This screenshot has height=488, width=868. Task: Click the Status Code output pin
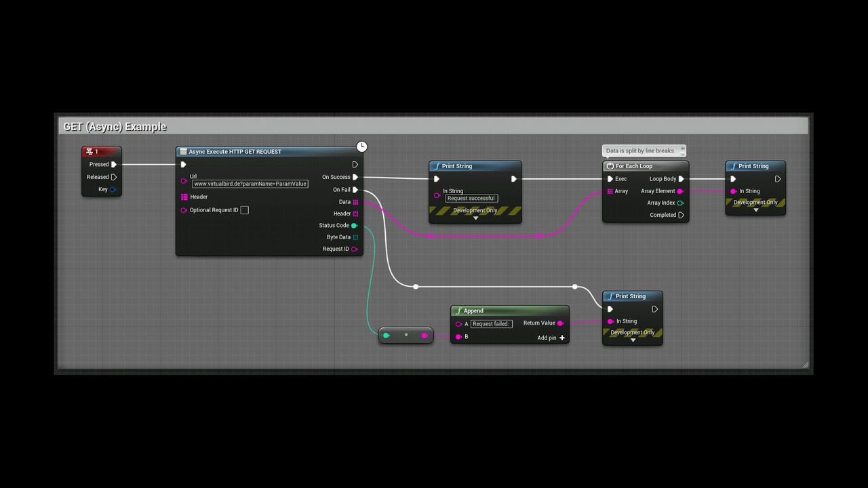(x=354, y=226)
